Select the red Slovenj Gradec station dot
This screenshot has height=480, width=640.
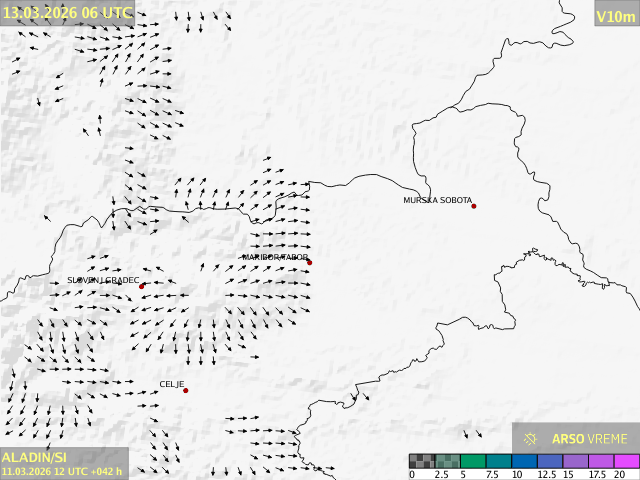click(x=141, y=287)
